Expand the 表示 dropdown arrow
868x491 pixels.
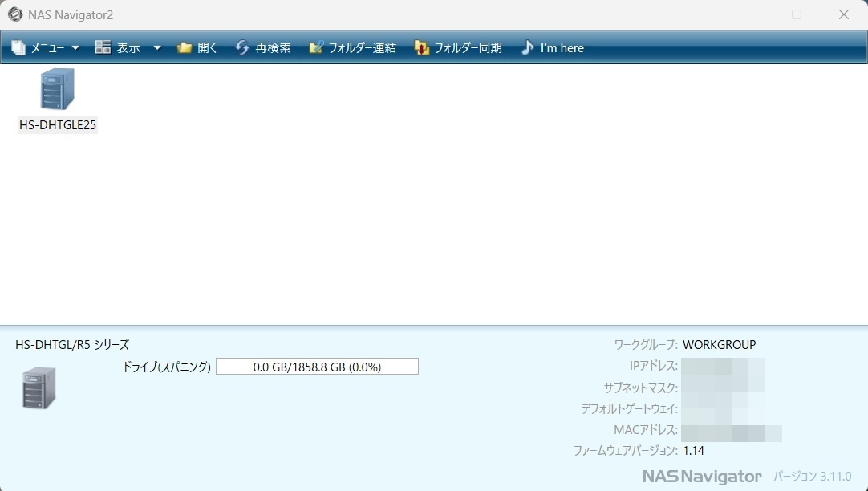point(157,48)
